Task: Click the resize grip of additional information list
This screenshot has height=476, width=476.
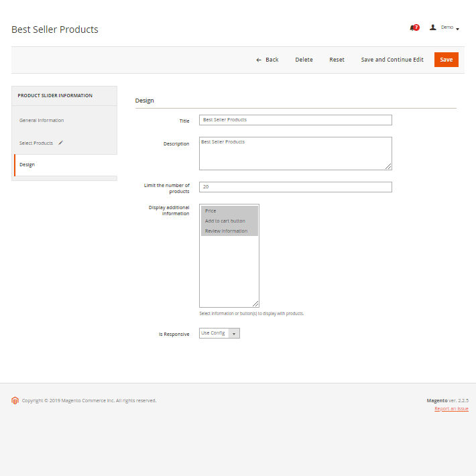Action: 255,304
